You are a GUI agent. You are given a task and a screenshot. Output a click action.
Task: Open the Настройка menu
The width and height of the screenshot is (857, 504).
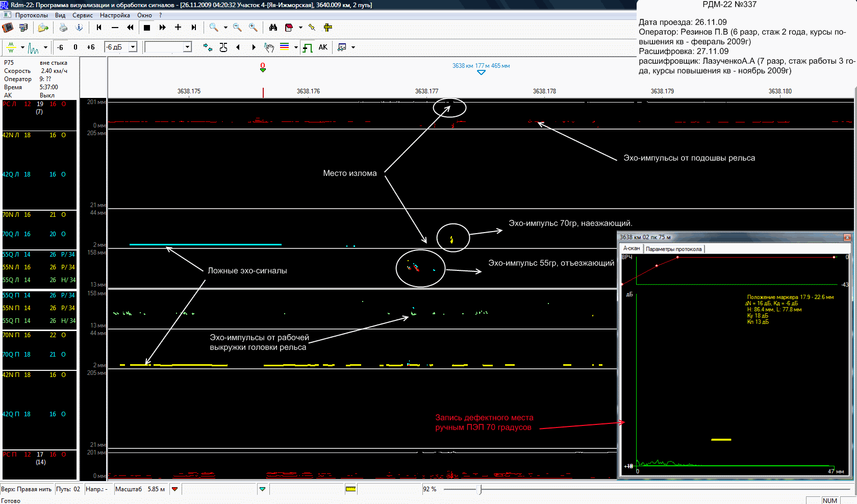(x=115, y=15)
